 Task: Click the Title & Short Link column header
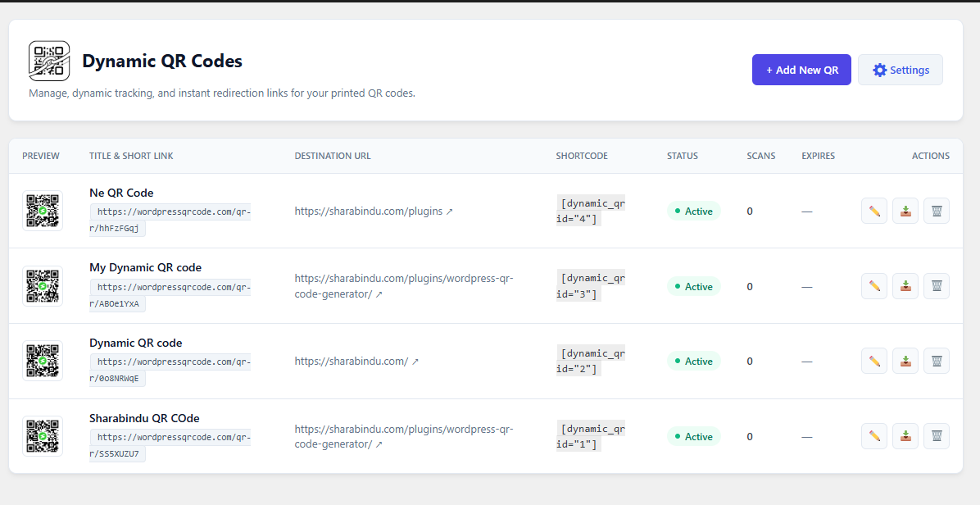[x=131, y=156]
